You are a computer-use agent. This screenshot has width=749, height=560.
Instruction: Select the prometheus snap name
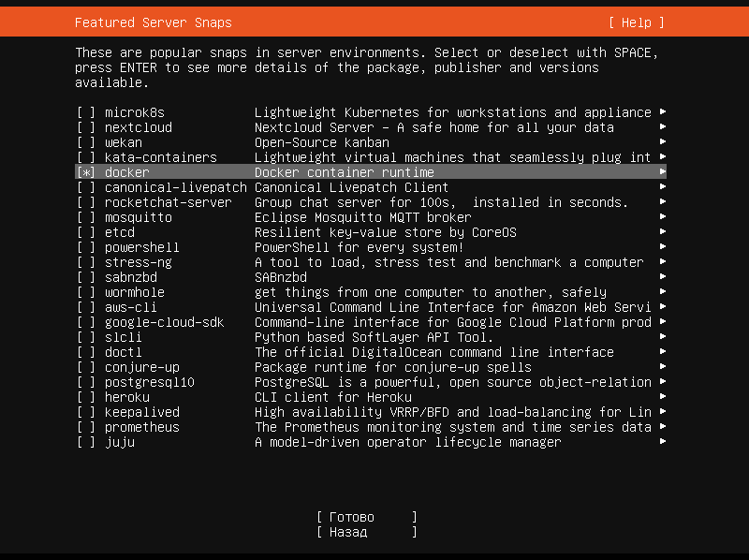(x=142, y=427)
